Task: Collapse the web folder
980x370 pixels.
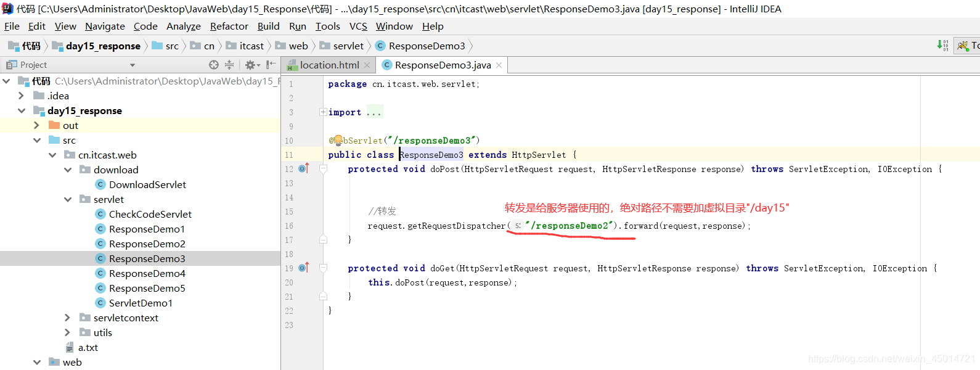Action: point(36,362)
